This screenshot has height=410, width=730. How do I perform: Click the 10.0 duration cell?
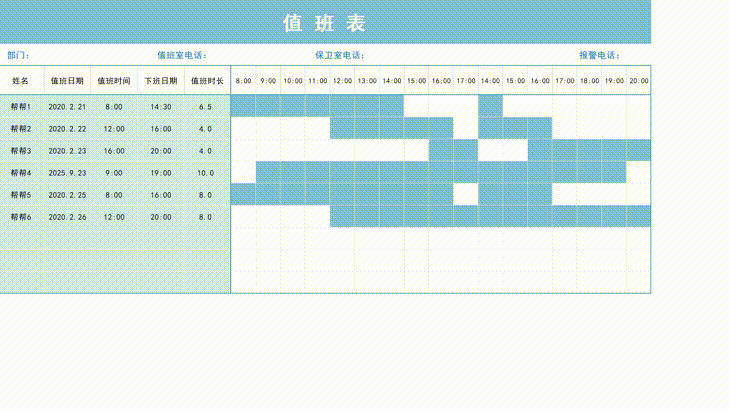206,172
